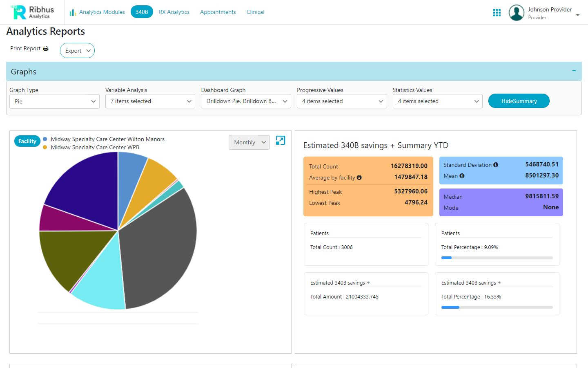The width and height of the screenshot is (588, 368).
Task: Expand the pie chart to fullscreen
Action: [280, 141]
